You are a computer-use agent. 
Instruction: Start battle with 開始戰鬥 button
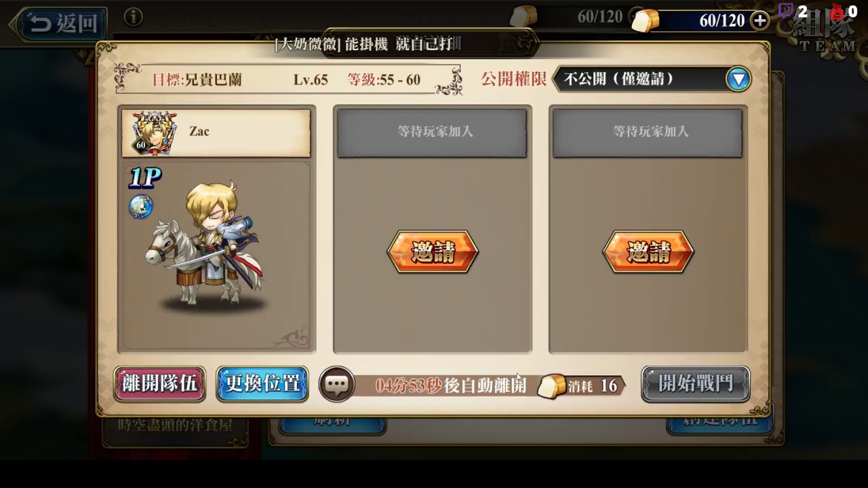[696, 384]
